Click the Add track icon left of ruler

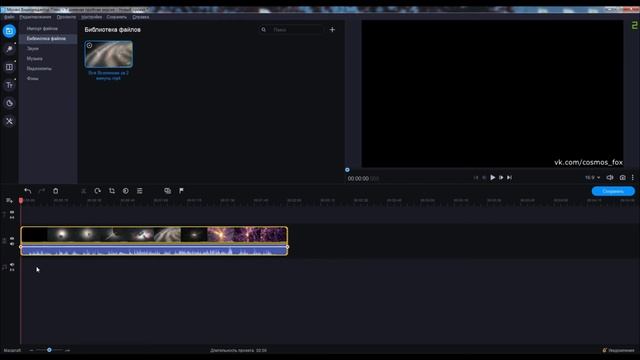(9, 200)
